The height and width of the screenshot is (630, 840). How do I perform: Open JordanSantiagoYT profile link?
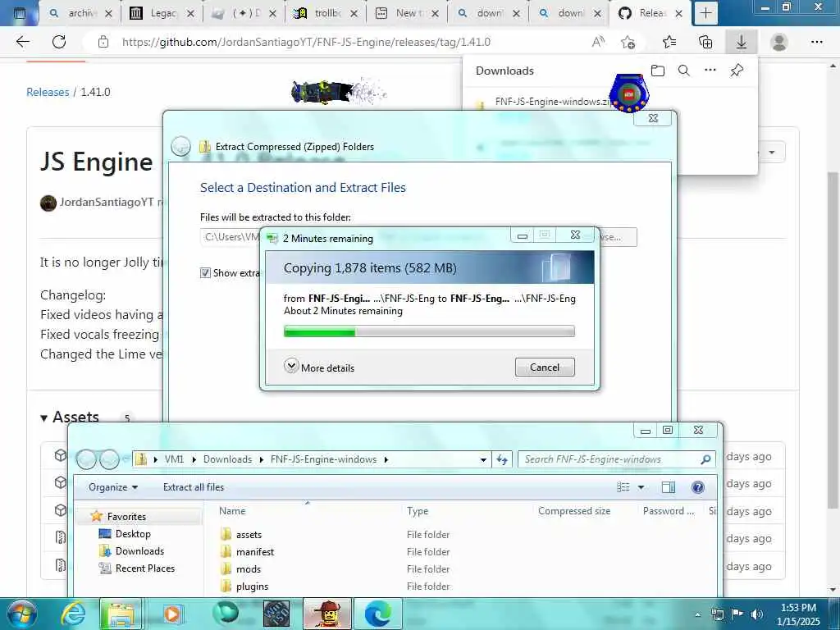(106, 202)
